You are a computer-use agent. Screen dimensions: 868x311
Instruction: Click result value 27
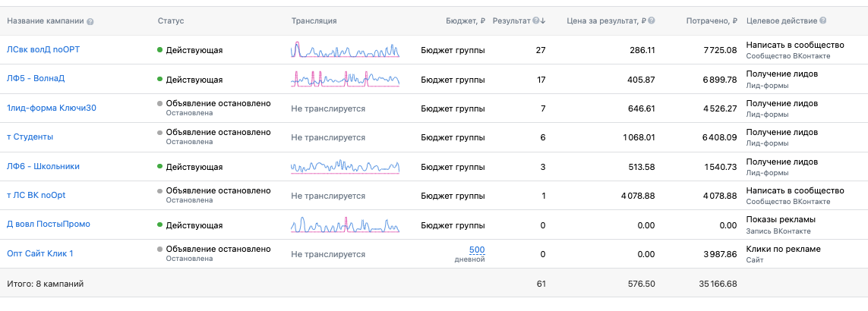click(541, 50)
